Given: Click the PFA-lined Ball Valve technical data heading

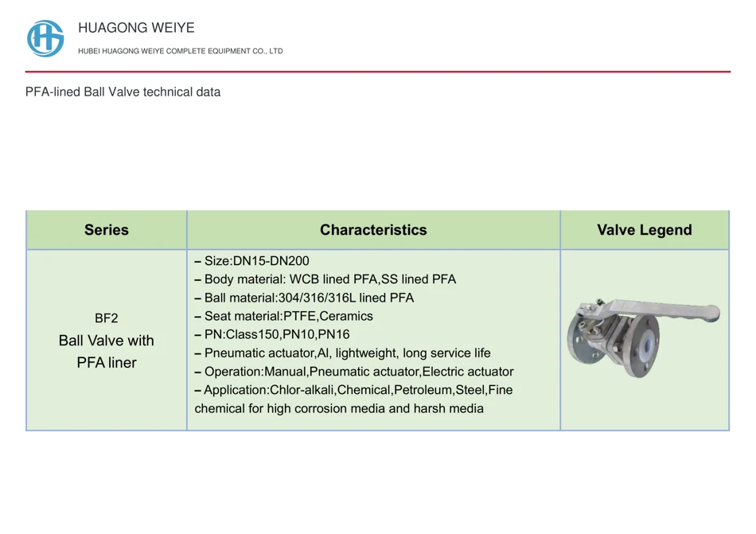Looking at the screenshot, I should [x=123, y=92].
